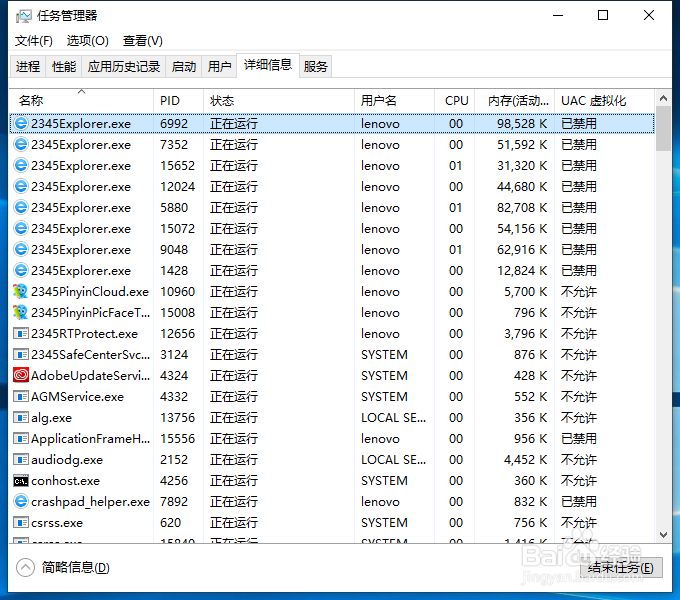Viewport: 680px width, 600px height.
Task: Click PID value 4324
Action: pos(174,375)
